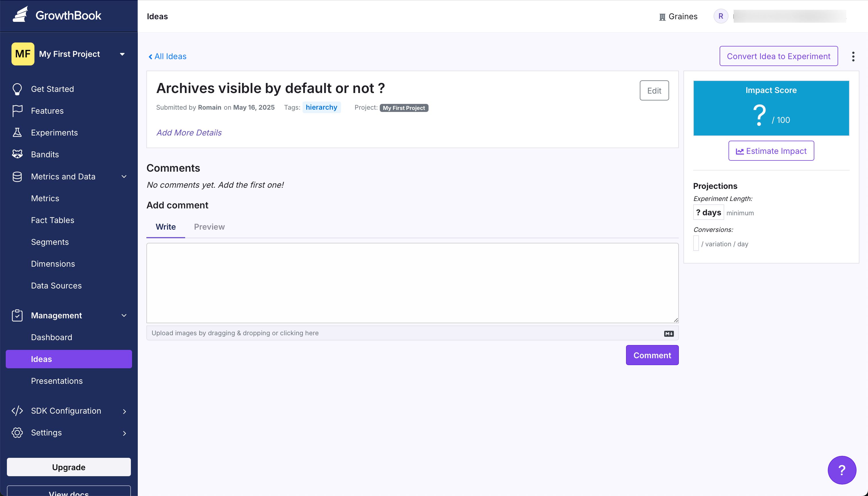
Task: Click the user avatar with letter R
Action: click(720, 16)
